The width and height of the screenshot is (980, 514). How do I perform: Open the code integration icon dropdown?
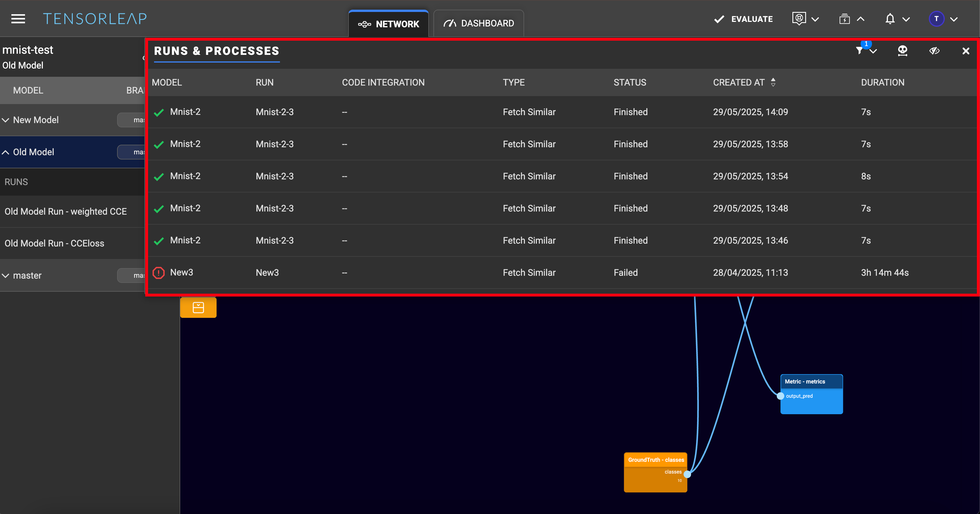(799, 19)
